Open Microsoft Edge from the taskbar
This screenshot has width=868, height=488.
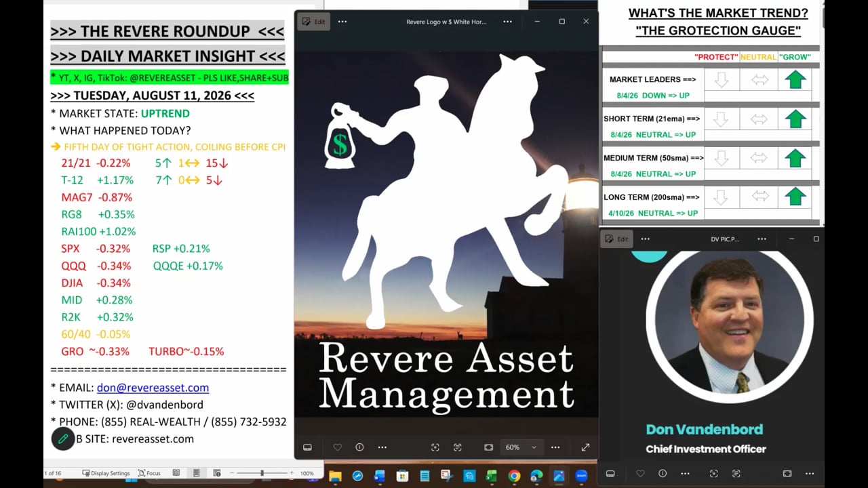(536, 476)
